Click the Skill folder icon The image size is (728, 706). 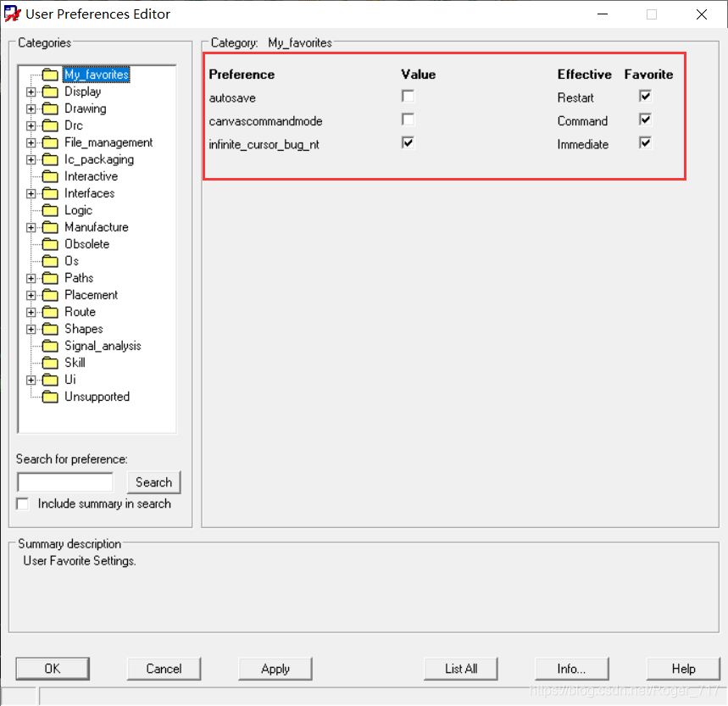(50, 363)
